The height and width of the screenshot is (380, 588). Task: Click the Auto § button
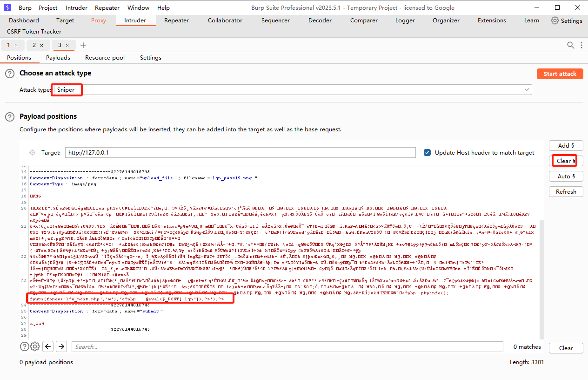pyautogui.click(x=566, y=176)
